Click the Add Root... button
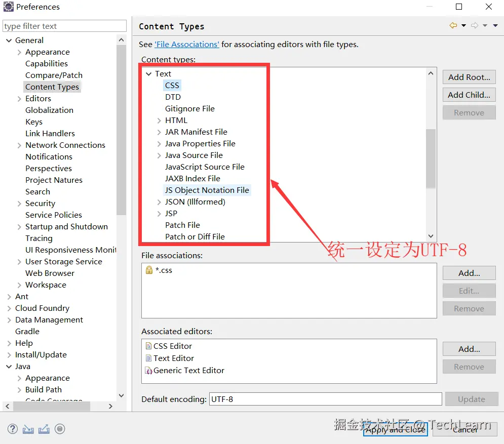This screenshot has width=504, height=444. [x=469, y=77]
